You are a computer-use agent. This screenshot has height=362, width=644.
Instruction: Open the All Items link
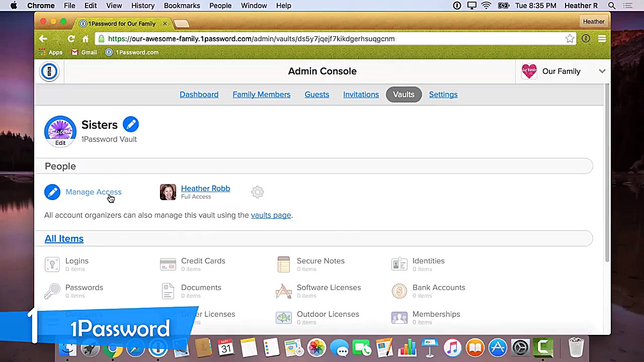click(64, 239)
